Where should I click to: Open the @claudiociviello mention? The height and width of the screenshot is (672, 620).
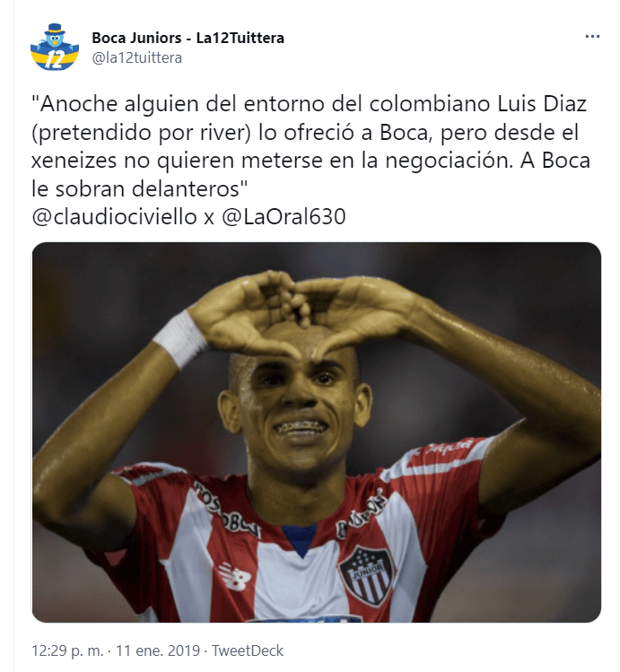115,216
